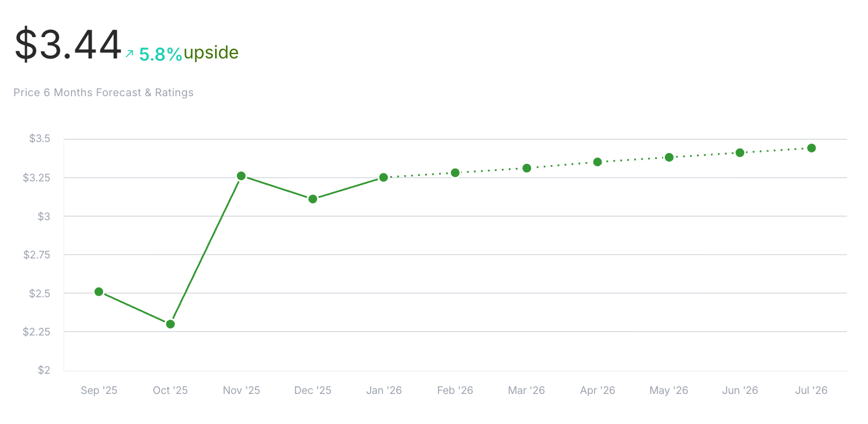The image size is (868, 424).
Task: Click the Price 6 Months Forecast subtitle
Action: click(103, 92)
